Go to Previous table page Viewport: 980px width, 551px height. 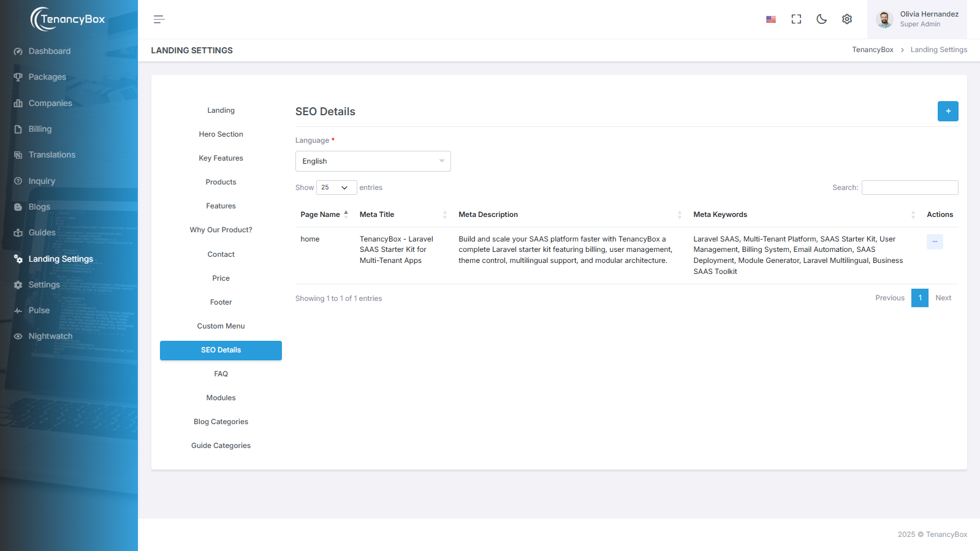890,298
